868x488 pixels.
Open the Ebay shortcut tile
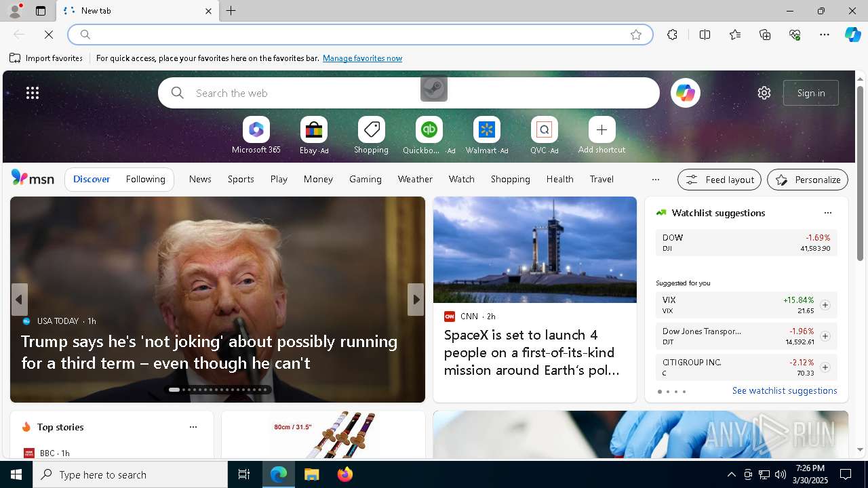[x=314, y=136]
